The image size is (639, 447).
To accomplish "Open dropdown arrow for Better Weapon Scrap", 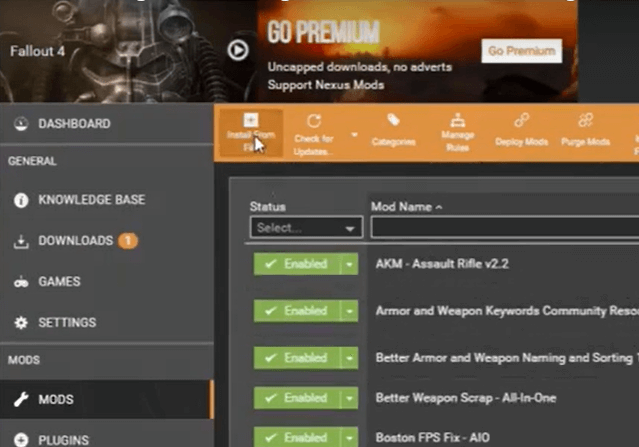I will click(x=349, y=398).
